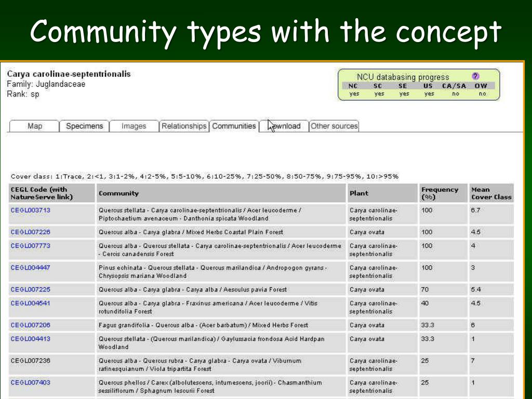Image resolution: width=532 pixels, height=399 pixels.
Task: Click frequency value 70
Action: (x=425, y=289)
